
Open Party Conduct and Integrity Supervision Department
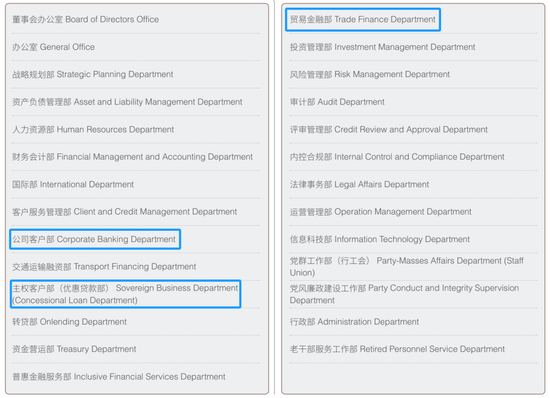404,294
